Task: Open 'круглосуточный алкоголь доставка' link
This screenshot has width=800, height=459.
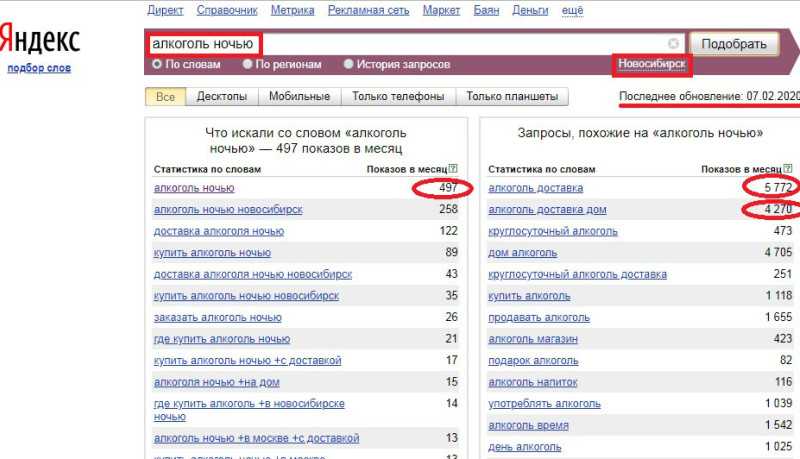Action: click(x=578, y=274)
